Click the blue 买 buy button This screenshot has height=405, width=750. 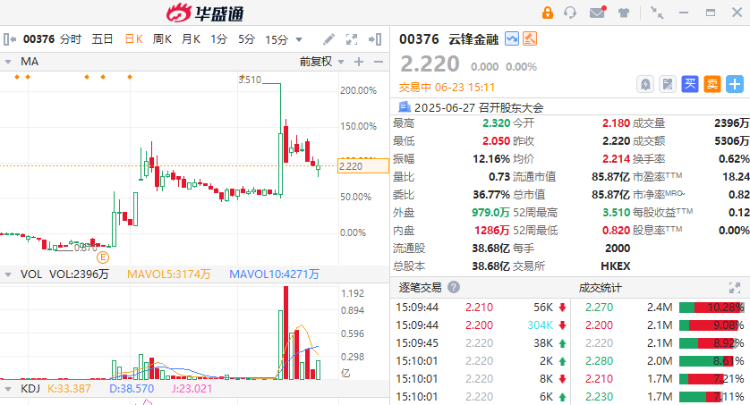point(690,84)
